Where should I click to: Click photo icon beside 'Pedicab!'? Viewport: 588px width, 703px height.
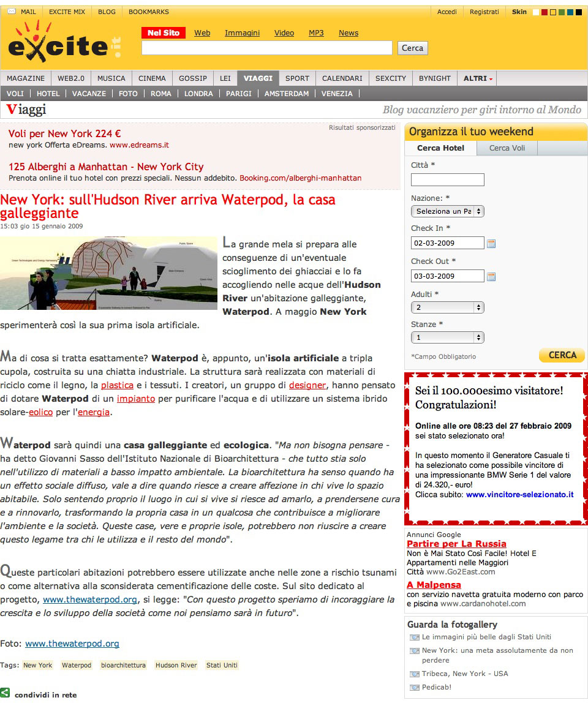pos(415,687)
